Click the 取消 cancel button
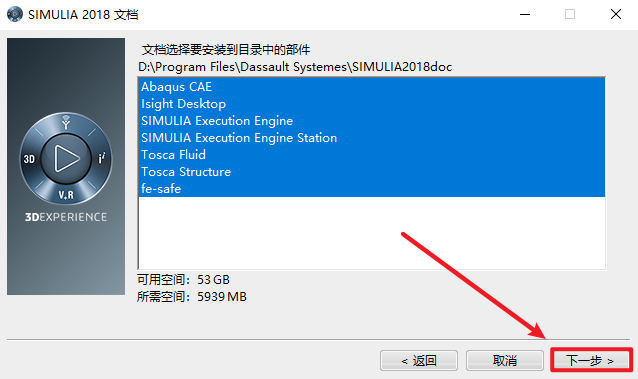 (505, 360)
